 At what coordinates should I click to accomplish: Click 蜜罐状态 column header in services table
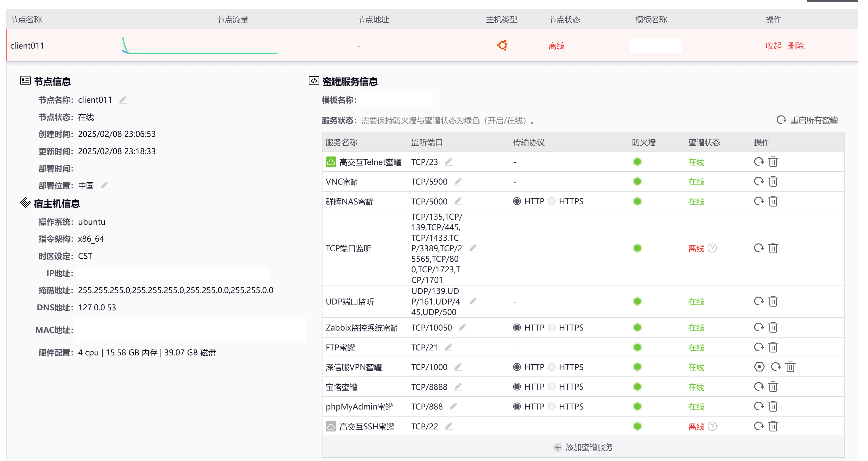[704, 142]
